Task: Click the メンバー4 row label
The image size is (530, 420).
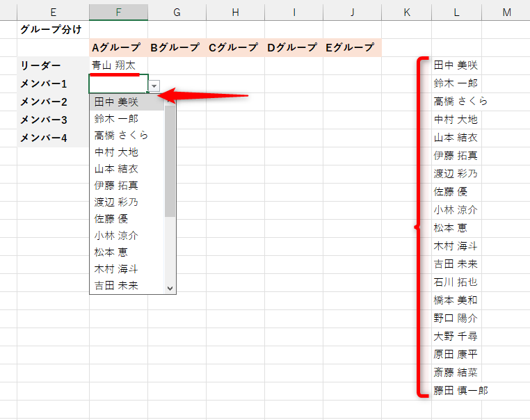Action: [53, 138]
